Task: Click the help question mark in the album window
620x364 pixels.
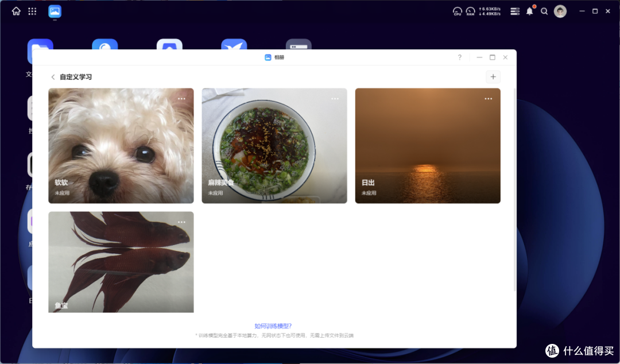Action: (459, 57)
